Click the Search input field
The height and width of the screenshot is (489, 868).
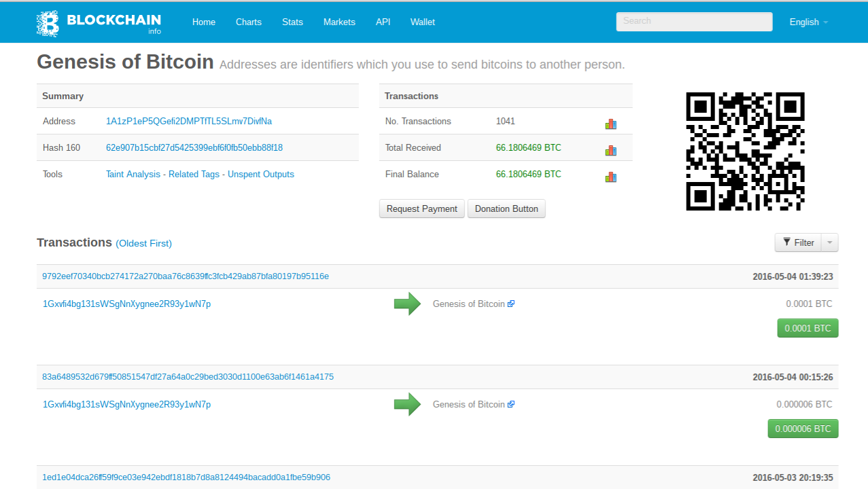694,22
